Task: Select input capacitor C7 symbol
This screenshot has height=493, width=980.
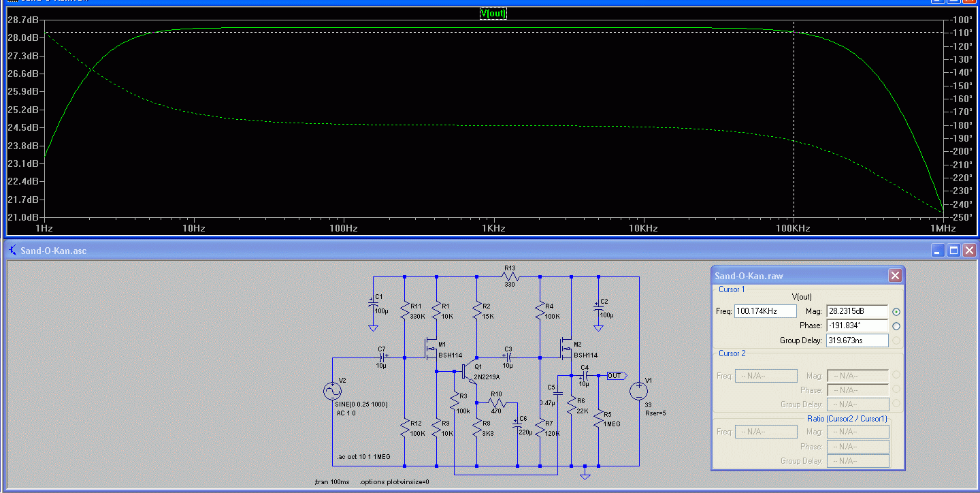Action: coord(381,357)
